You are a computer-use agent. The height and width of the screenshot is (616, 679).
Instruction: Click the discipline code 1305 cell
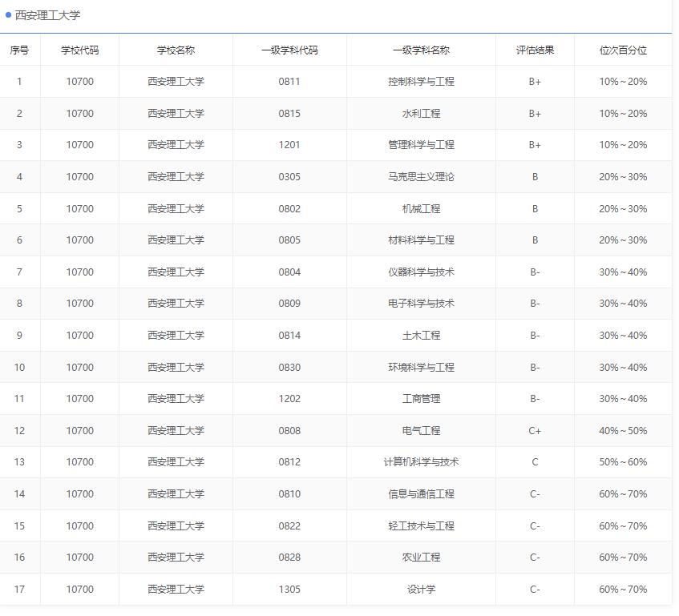click(x=290, y=589)
